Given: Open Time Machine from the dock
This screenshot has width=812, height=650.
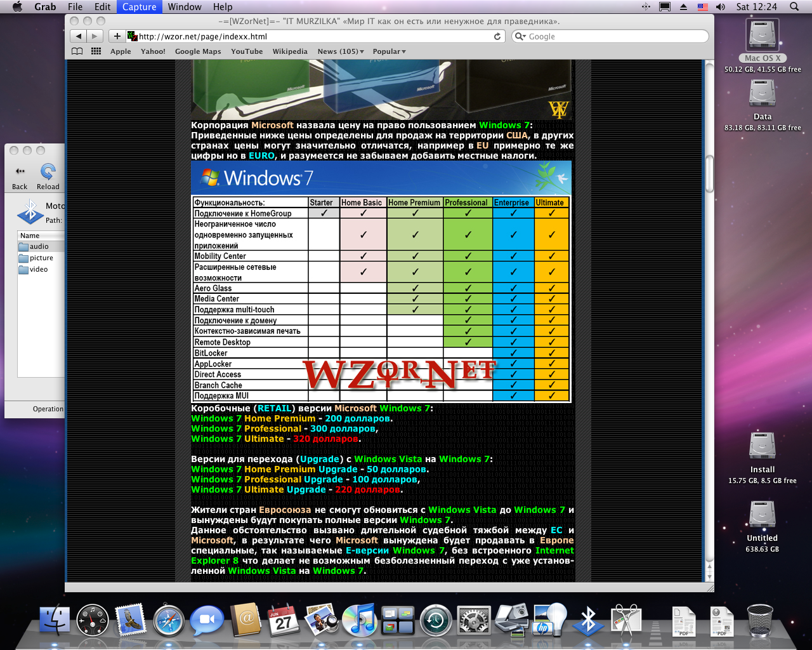Looking at the screenshot, I should (436, 620).
